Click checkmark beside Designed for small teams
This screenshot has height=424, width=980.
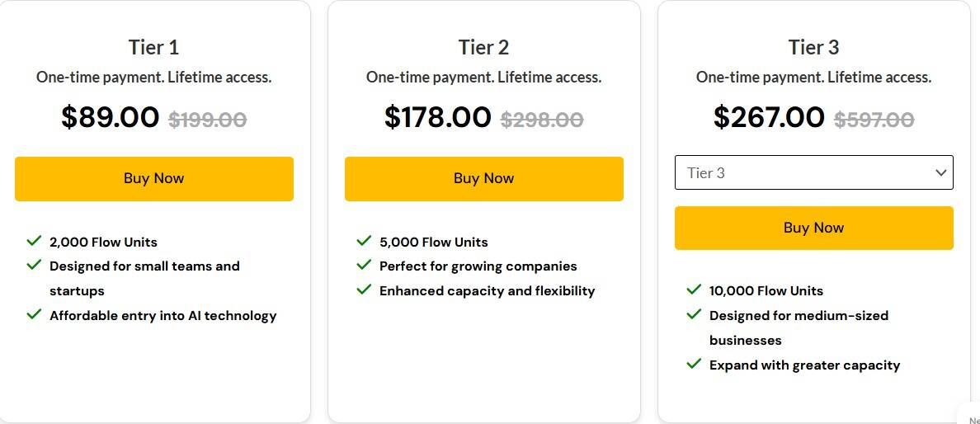coord(34,266)
